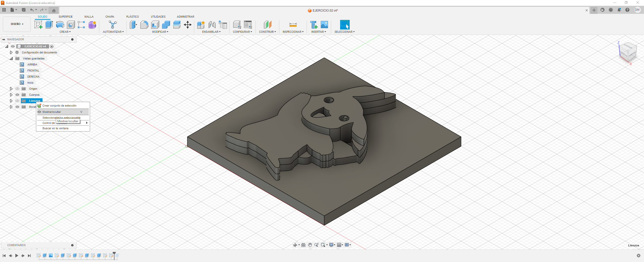
Task: Open the data panel grid icon
Action: (4, 10)
